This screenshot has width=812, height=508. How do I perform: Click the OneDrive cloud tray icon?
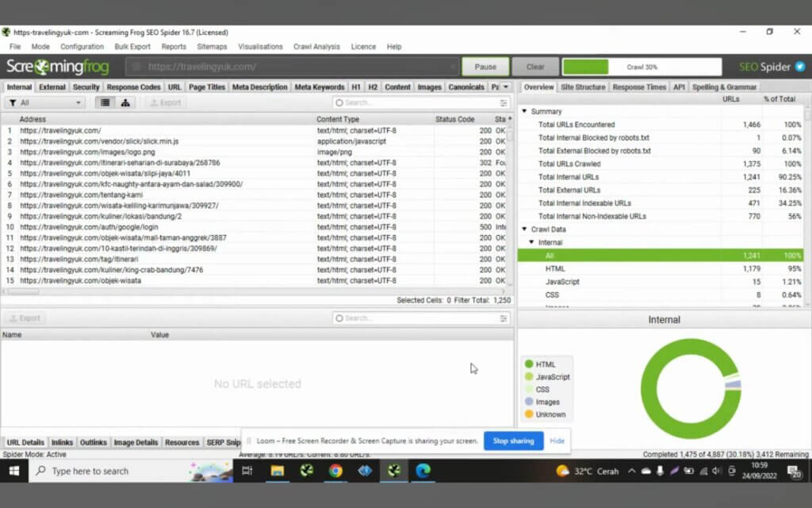tap(645, 471)
